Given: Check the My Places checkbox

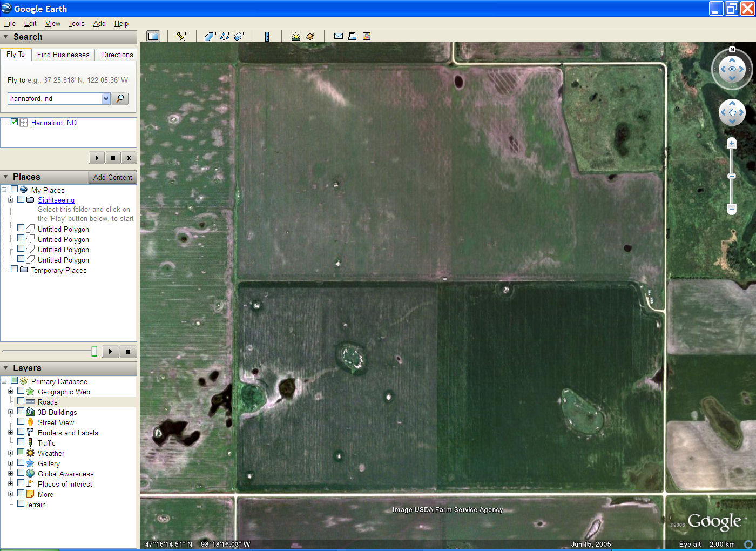Looking at the screenshot, I should [x=15, y=189].
